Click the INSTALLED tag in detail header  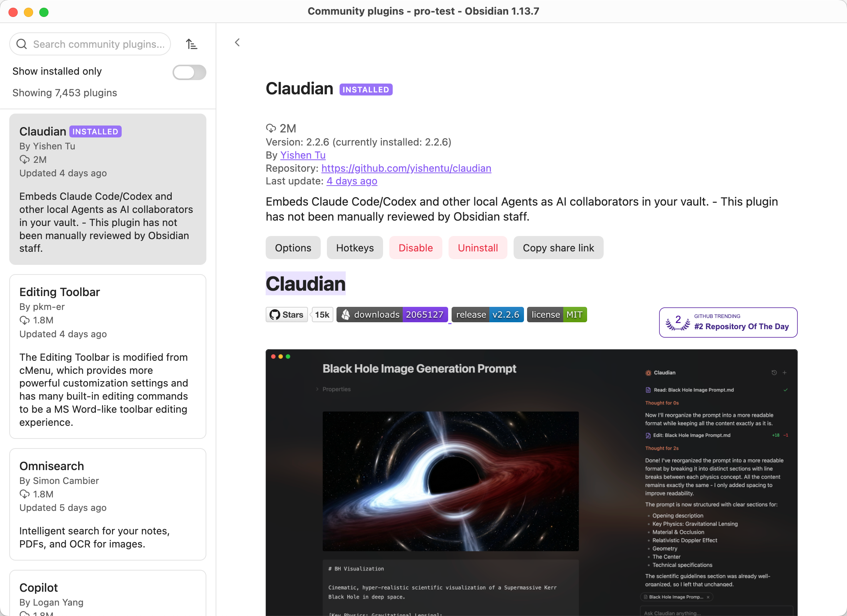(x=366, y=89)
